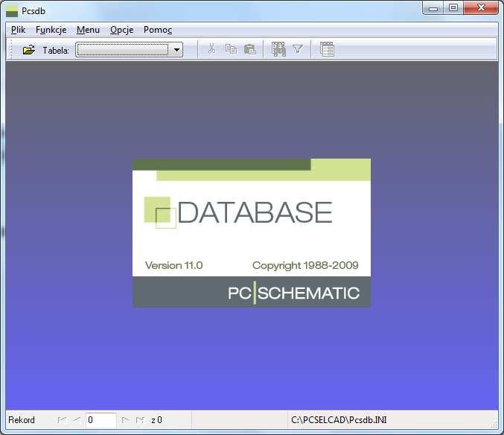Click the Paste icon in toolbar

click(249, 49)
